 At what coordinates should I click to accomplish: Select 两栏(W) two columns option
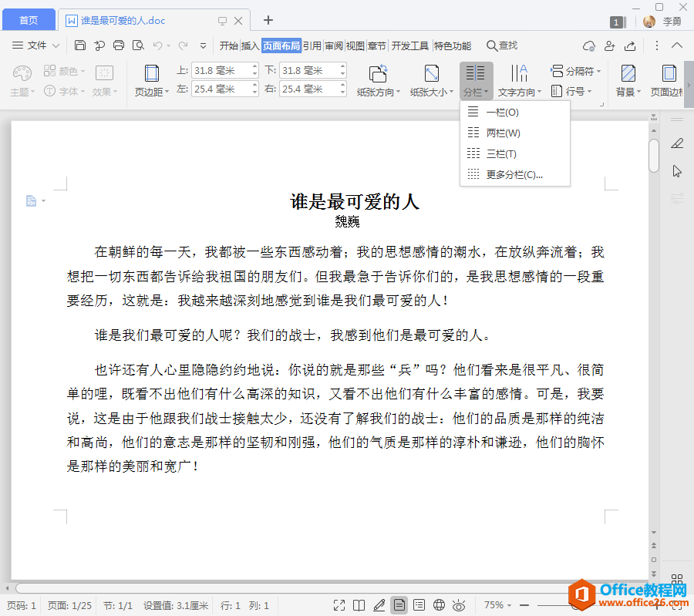click(x=515, y=133)
